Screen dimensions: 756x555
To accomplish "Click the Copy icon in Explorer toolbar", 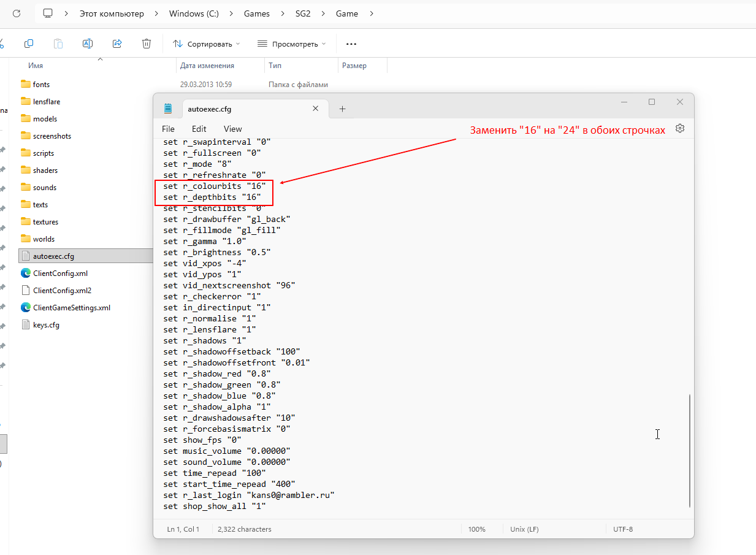I will [29, 44].
